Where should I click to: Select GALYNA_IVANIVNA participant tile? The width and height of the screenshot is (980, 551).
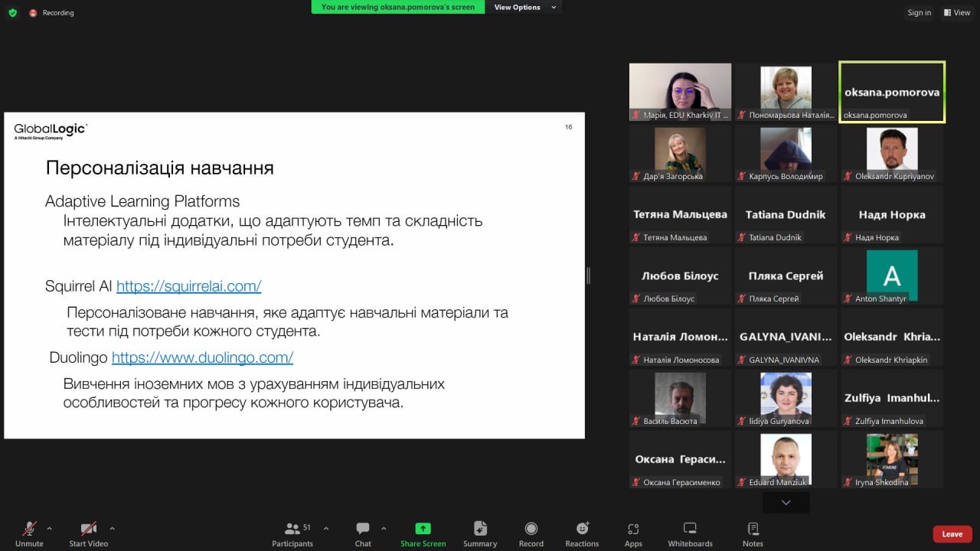(786, 337)
